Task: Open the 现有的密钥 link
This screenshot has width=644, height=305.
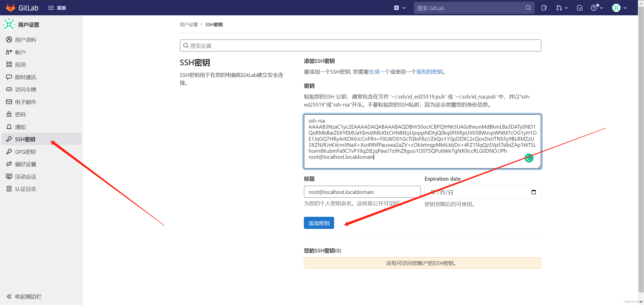Action: [429, 72]
